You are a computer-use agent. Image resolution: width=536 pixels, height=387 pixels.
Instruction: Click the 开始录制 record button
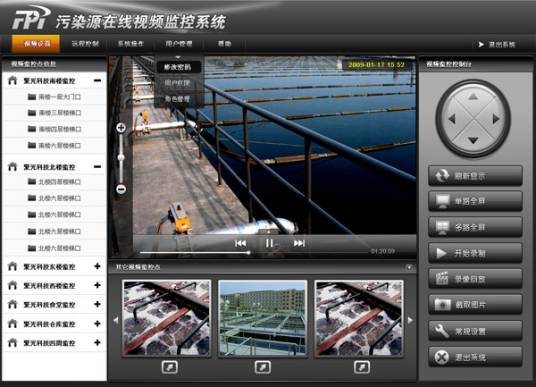click(x=475, y=253)
